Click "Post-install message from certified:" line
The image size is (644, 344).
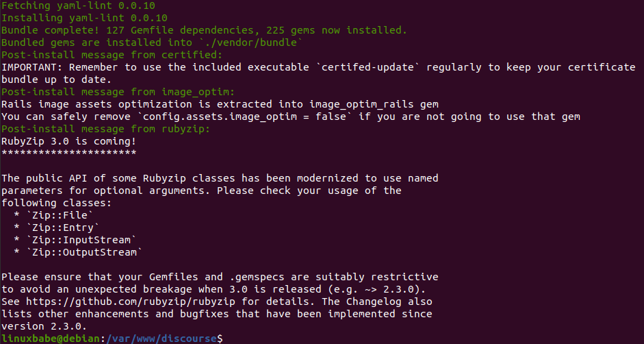tap(112, 55)
